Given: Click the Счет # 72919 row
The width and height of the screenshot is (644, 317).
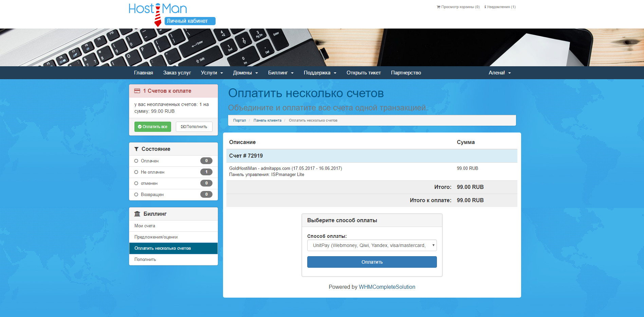Looking at the screenshot, I should click(x=372, y=156).
